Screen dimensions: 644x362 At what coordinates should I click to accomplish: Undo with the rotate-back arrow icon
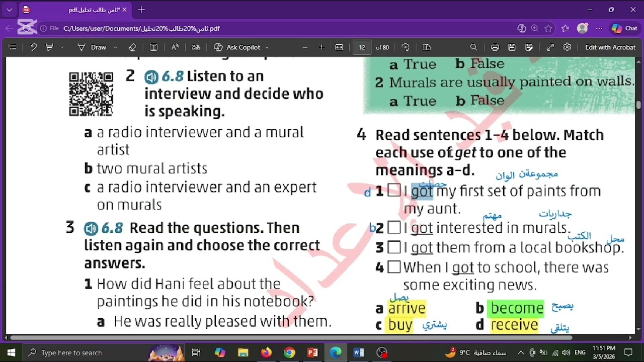tap(33, 47)
